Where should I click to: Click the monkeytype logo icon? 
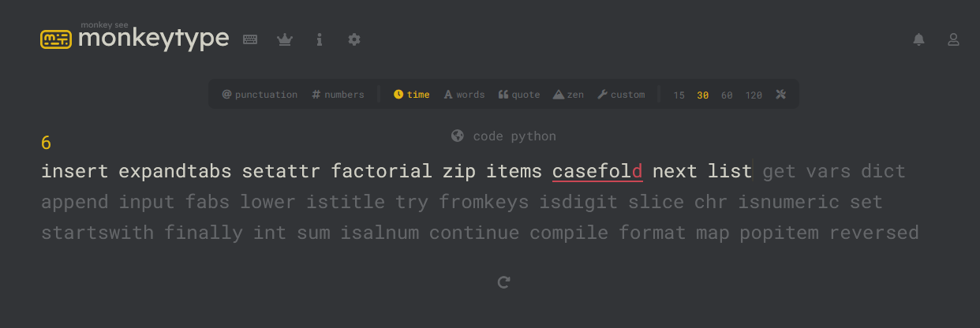[56, 39]
